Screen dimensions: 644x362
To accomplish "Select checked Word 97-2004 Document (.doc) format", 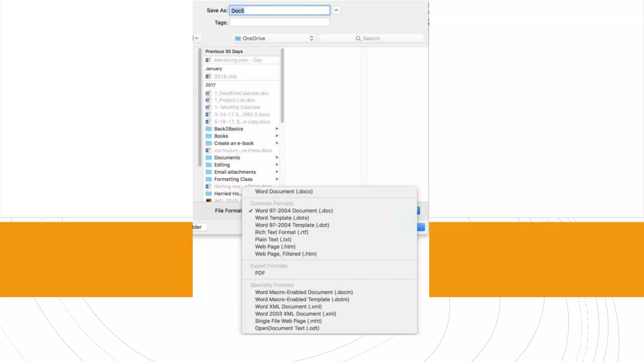I will click(294, 211).
